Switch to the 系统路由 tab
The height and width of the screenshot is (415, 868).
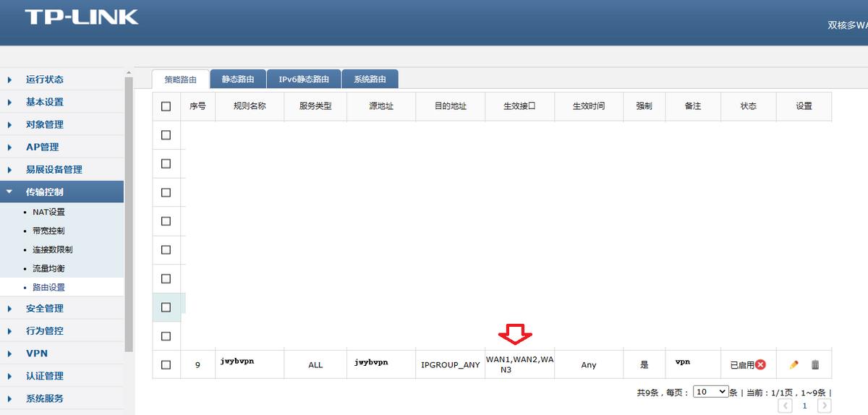(370, 79)
